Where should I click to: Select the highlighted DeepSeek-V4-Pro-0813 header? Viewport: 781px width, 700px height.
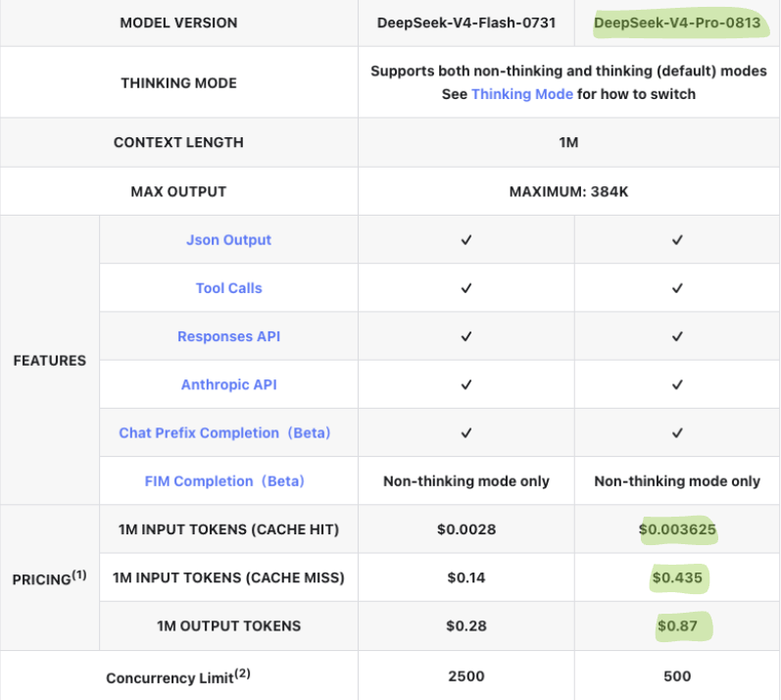click(677, 23)
